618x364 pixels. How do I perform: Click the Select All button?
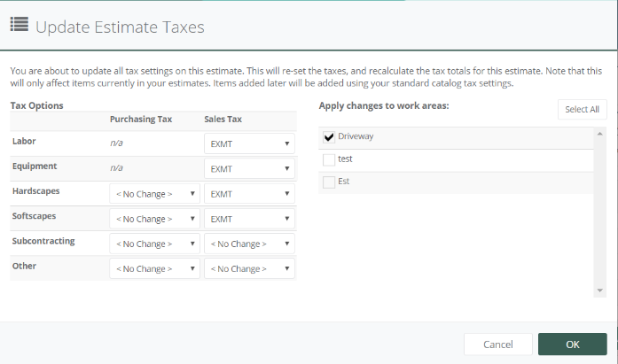583,110
